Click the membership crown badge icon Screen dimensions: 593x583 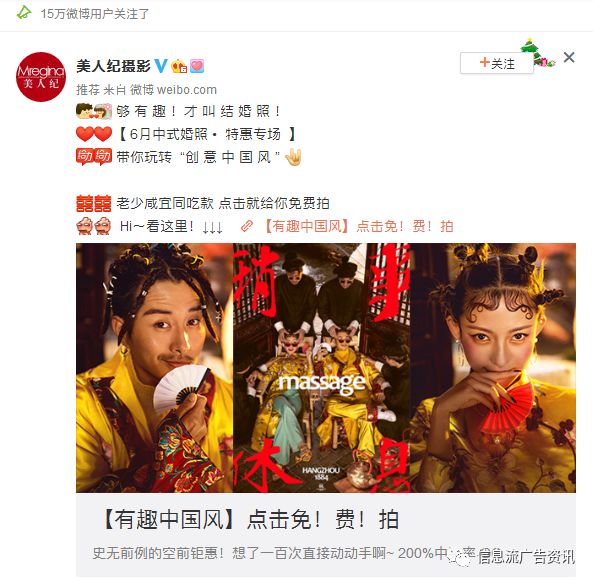click(179, 66)
